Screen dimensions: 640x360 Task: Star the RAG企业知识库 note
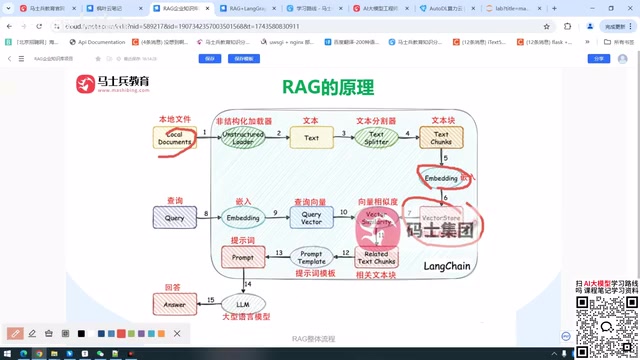click(x=98, y=59)
